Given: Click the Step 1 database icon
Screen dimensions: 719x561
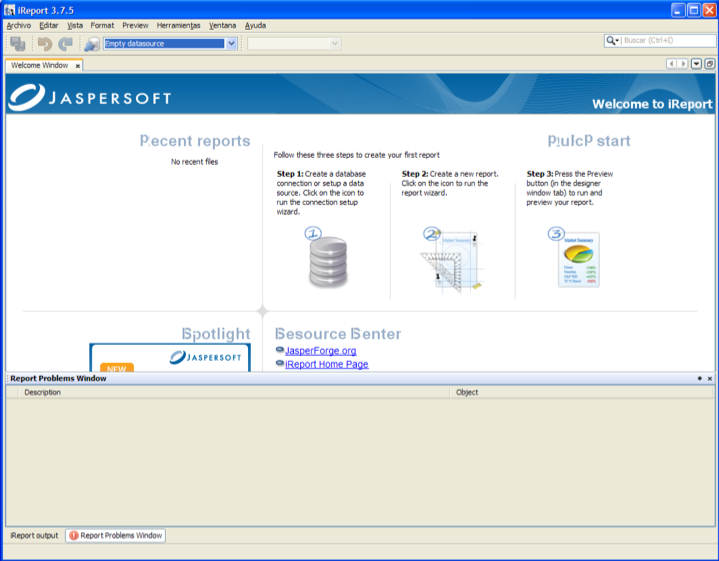Looking at the screenshot, I should 327,258.
